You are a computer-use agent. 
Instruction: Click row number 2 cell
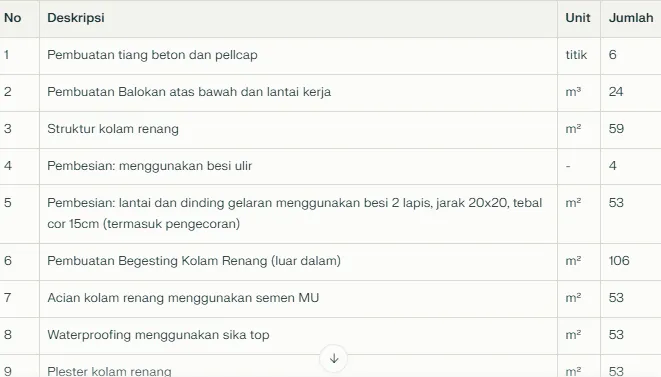[x=8, y=92]
